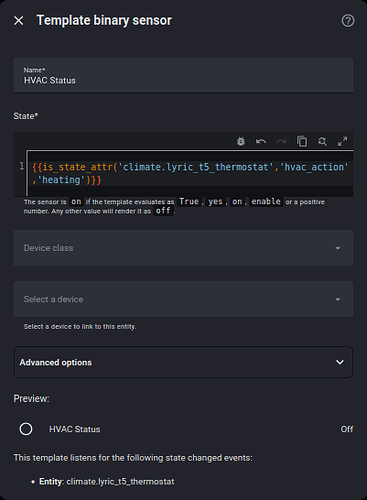Open find and replace in code editor
The image size is (367, 500).
point(322,141)
